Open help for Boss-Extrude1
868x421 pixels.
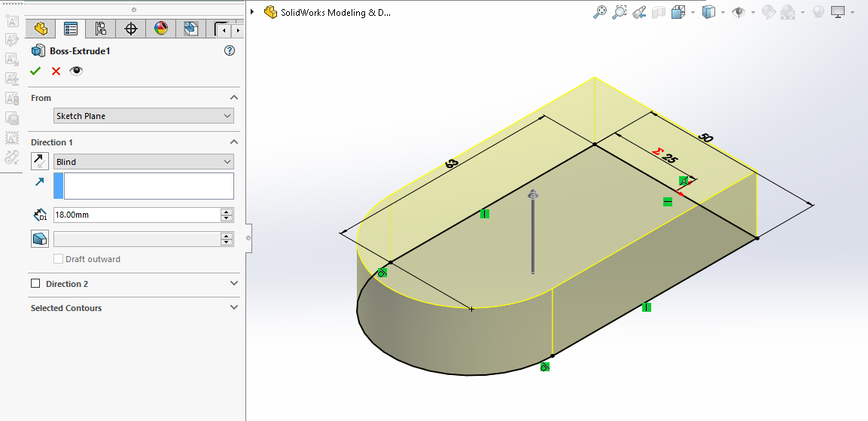click(230, 51)
